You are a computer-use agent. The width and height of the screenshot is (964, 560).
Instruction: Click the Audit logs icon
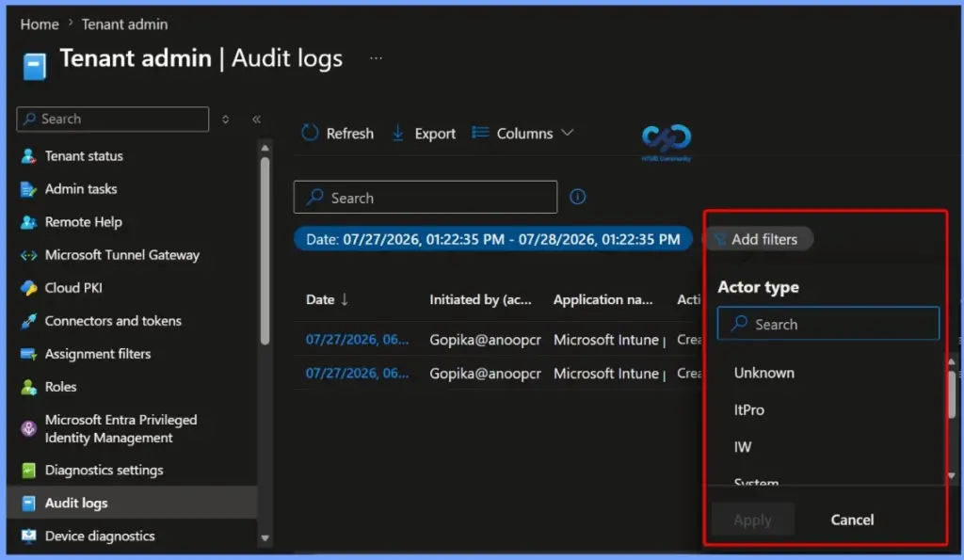point(28,503)
